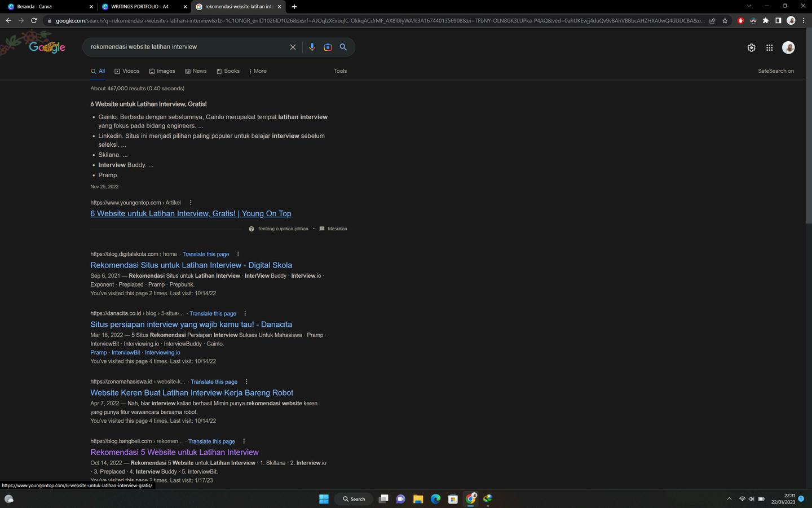Open the three-dot menu for the zonamahasiswa result
Screen dimensions: 812x508
pos(246,382)
